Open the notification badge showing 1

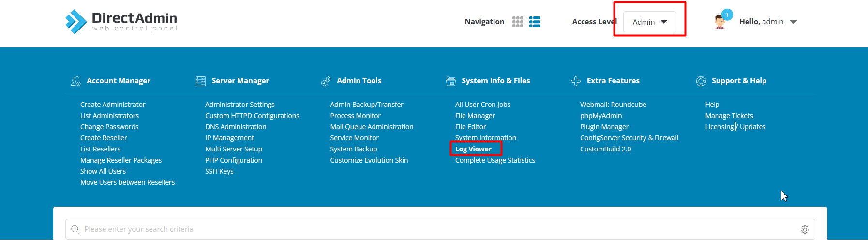point(727,15)
